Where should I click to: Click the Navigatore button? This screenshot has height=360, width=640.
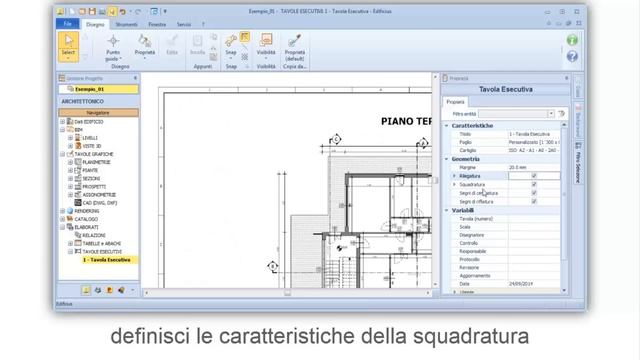pos(98,113)
